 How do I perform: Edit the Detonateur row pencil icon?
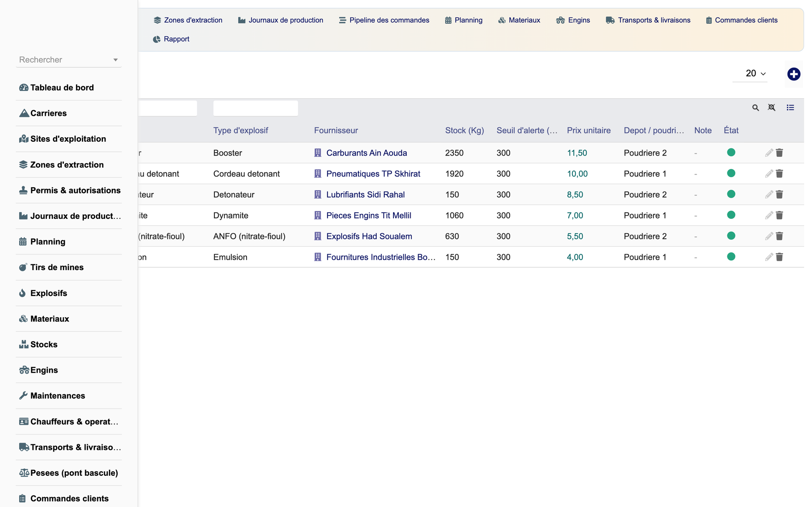coord(769,195)
